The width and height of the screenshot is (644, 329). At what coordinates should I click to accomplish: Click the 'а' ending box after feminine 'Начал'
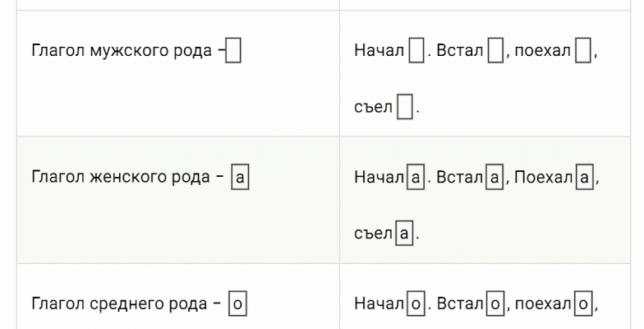click(416, 178)
